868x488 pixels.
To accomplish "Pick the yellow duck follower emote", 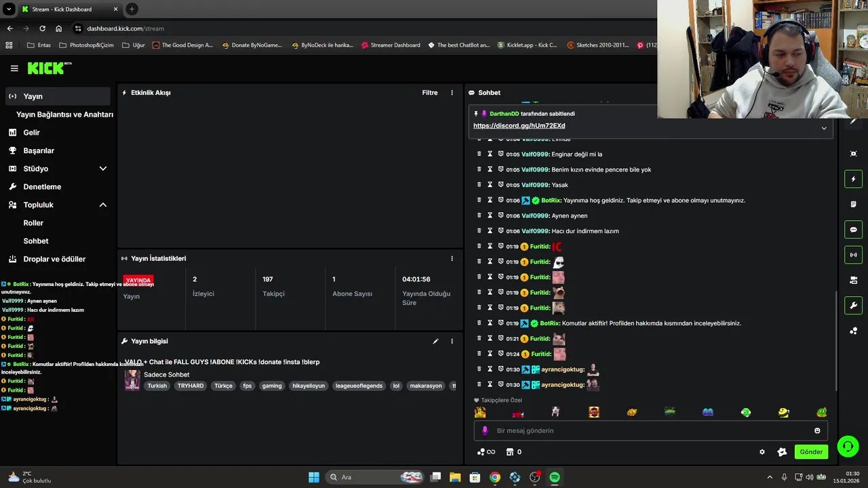I will [783, 412].
